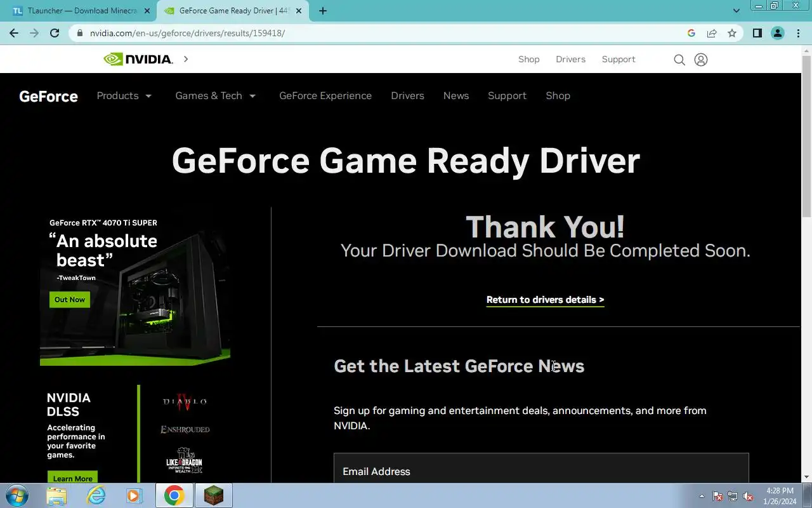Open the Minecraft taskbar icon
Screen dimensions: 812x508
click(x=213, y=495)
